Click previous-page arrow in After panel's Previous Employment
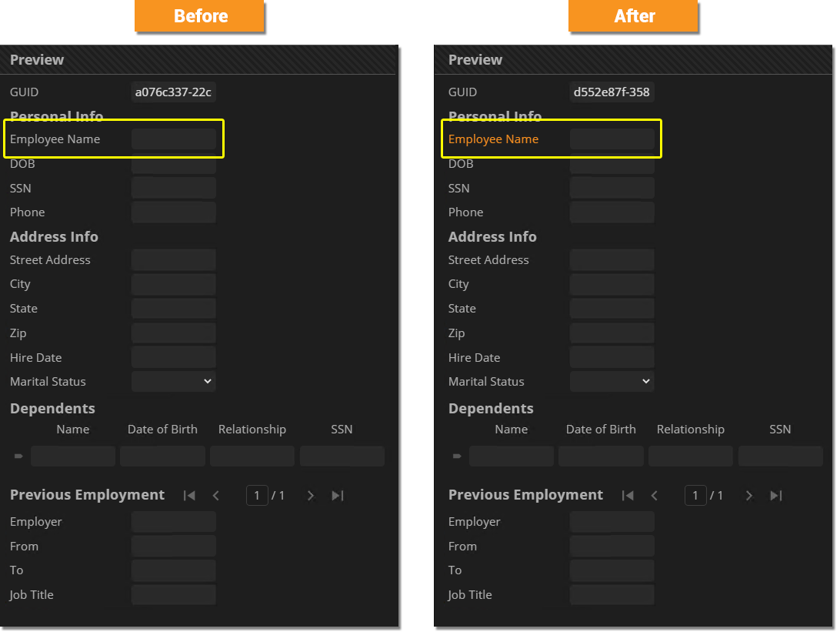The width and height of the screenshot is (840, 632). [x=655, y=496]
